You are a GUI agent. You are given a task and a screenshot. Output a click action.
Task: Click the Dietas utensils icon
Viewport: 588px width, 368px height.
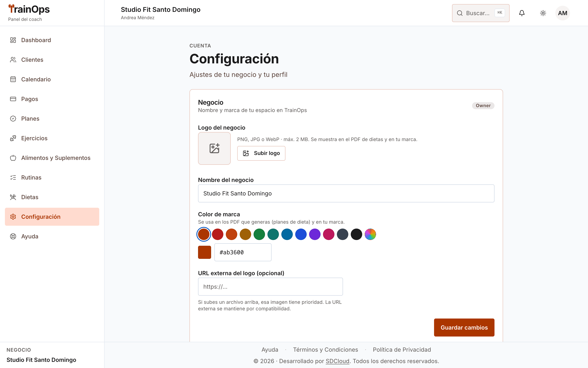click(x=13, y=197)
